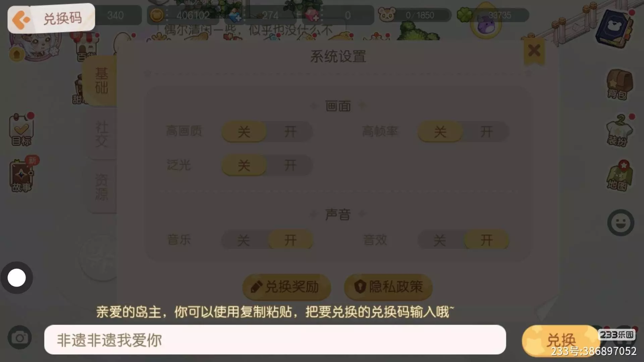
Task: Switch 泛光 bloom to 开
Action: pyautogui.click(x=290, y=165)
